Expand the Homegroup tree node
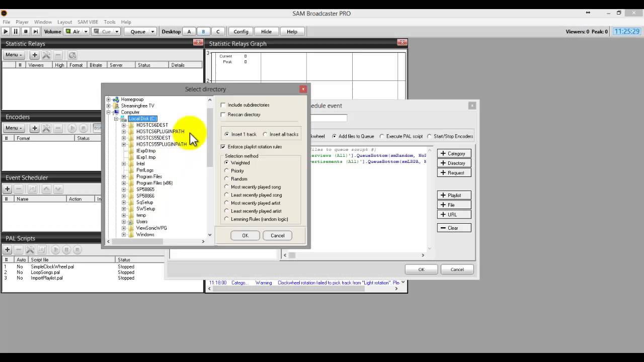Image resolution: width=644 pixels, height=362 pixels. coord(109,100)
